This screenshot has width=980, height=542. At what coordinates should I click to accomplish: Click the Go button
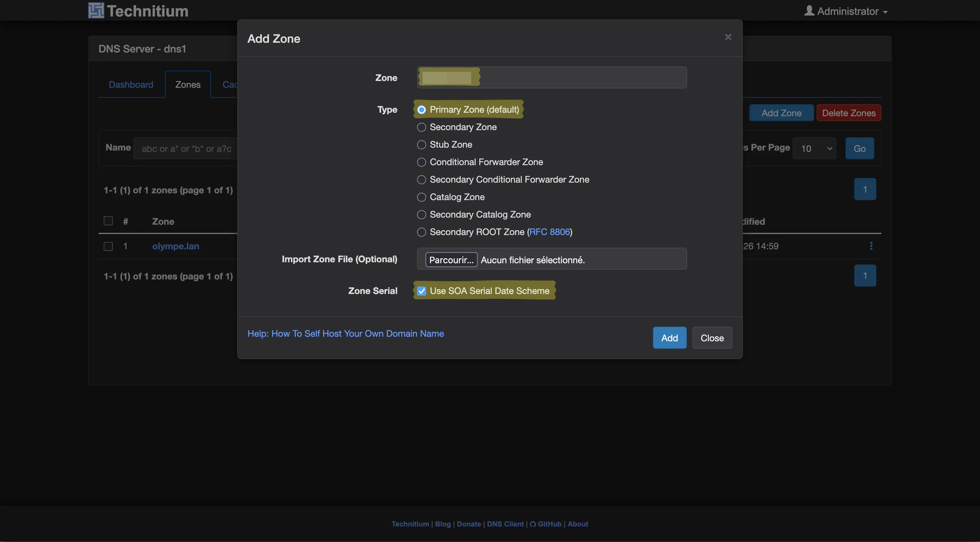pyautogui.click(x=859, y=148)
